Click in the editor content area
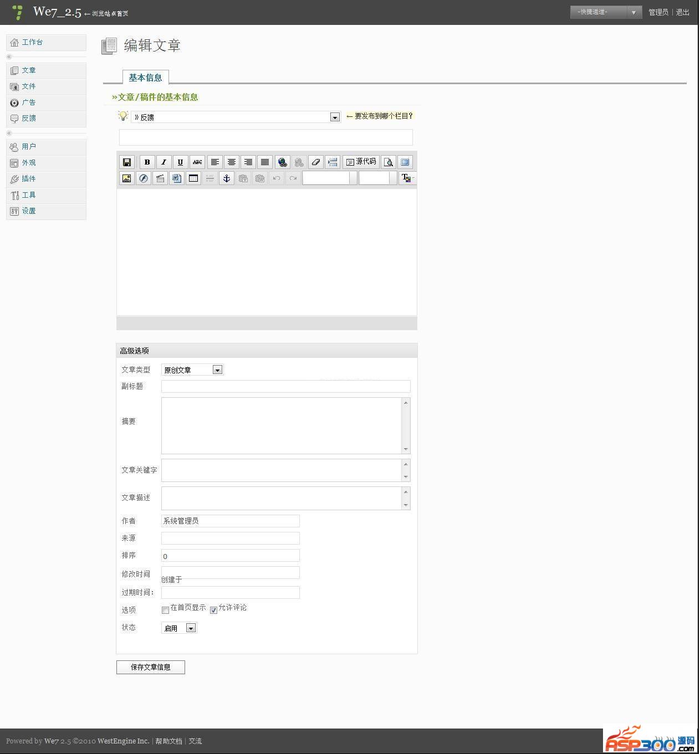 (267, 252)
